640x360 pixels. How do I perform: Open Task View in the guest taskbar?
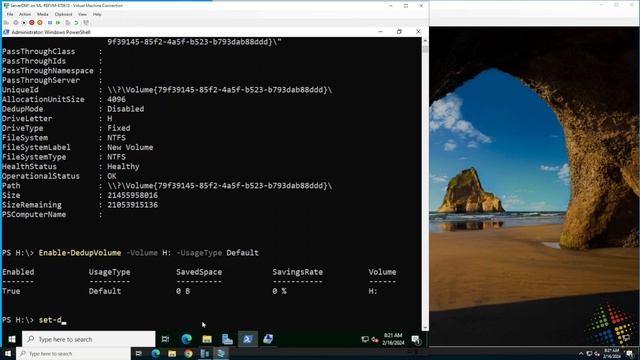tap(165, 339)
